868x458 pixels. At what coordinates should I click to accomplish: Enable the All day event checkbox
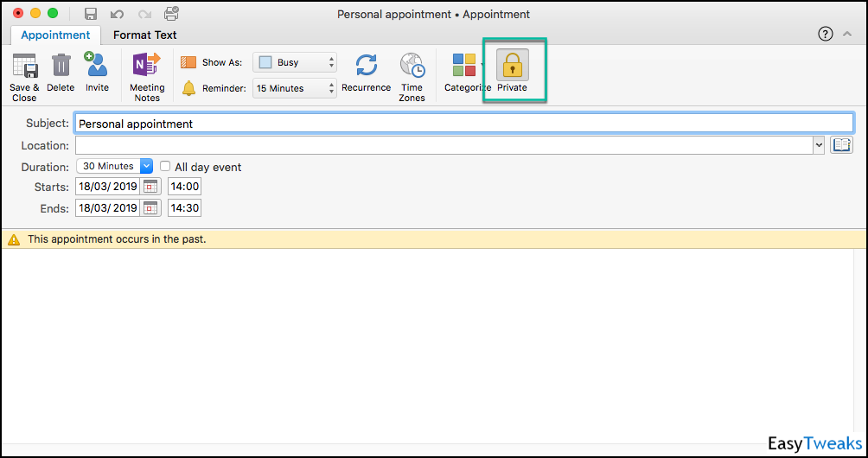(x=165, y=167)
